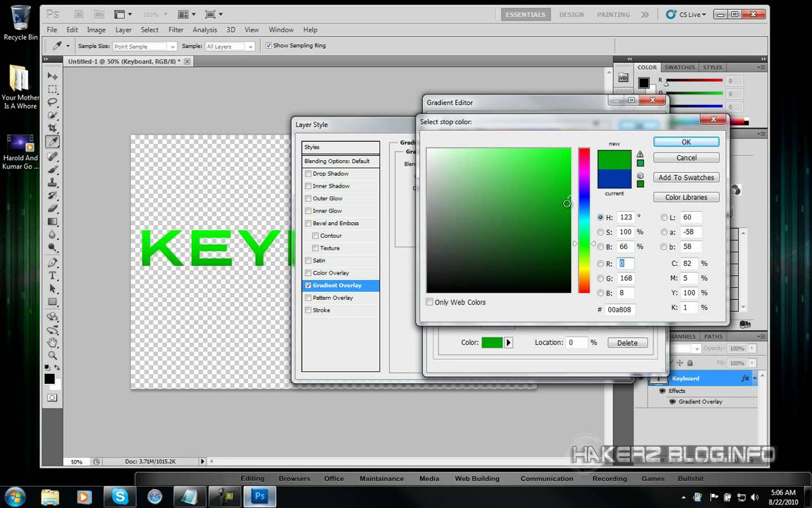
Task: Select the Horizontal Type tool
Action: [52, 275]
